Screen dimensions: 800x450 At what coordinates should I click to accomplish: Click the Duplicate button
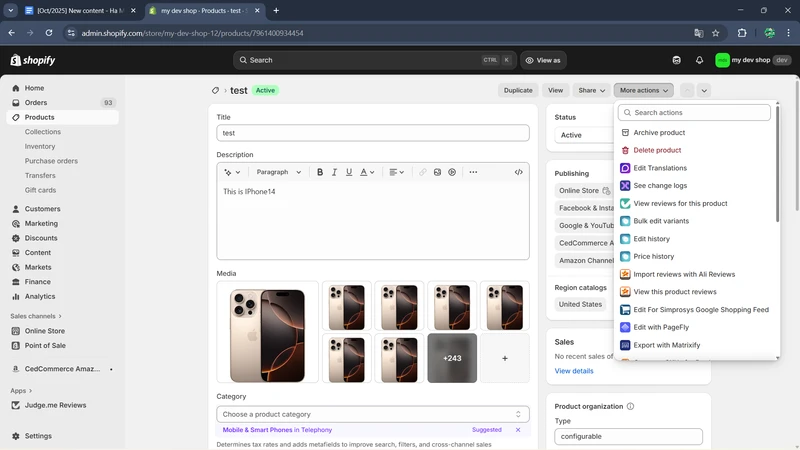coord(518,90)
